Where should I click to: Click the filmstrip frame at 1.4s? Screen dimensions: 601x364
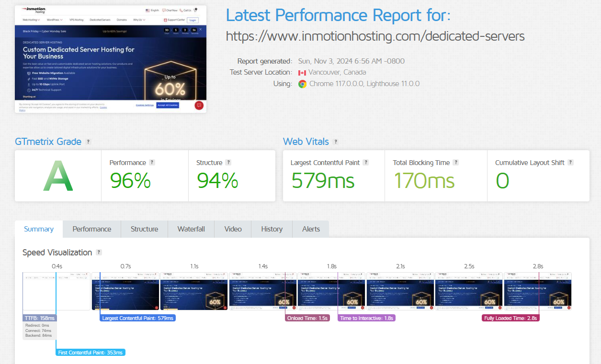tap(263, 291)
